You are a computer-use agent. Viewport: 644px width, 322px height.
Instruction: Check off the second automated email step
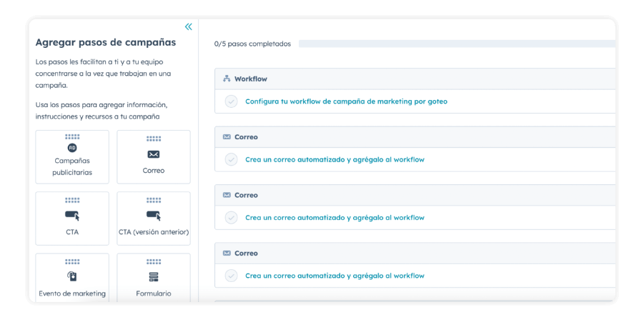[x=231, y=218]
